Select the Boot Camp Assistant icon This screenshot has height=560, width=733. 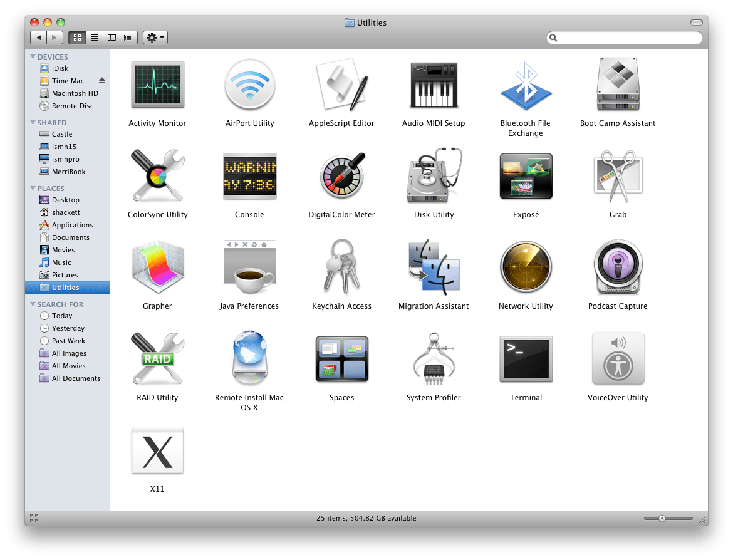618,84
